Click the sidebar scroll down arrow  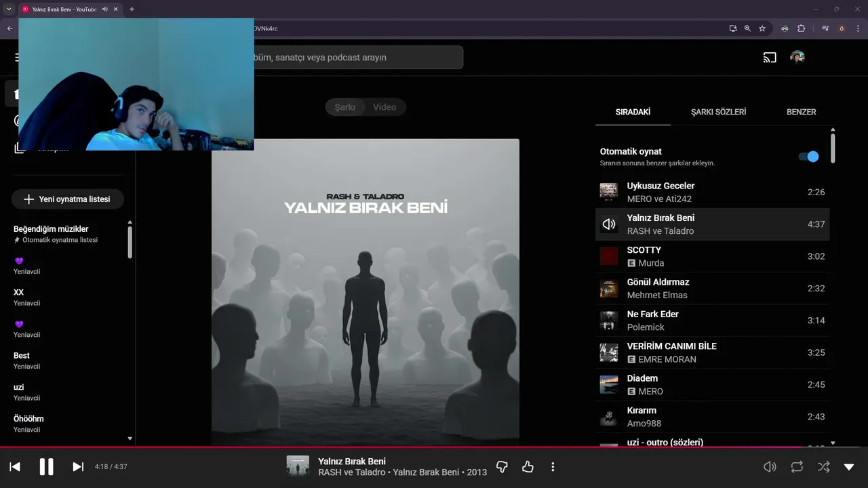tap(130, 439)
